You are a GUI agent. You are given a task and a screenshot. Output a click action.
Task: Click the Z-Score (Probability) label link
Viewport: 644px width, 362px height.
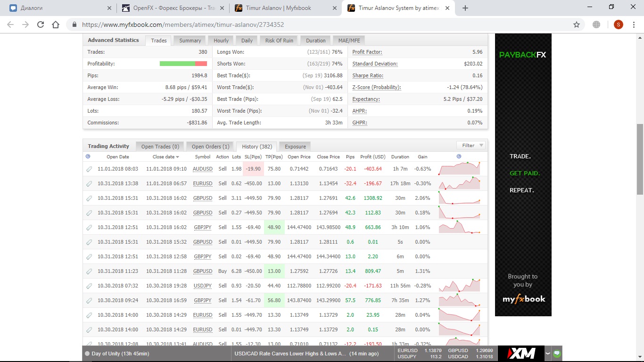click(x=376, y=87)
